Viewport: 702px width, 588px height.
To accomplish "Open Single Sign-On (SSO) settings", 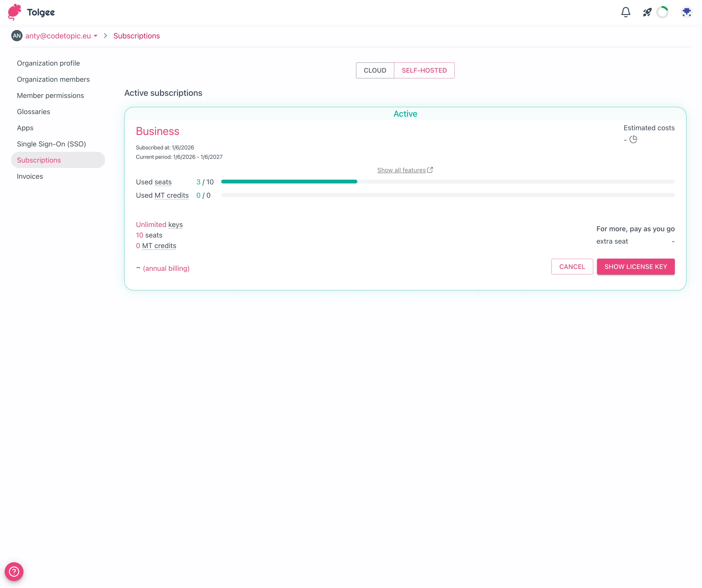I will point(51,144).
